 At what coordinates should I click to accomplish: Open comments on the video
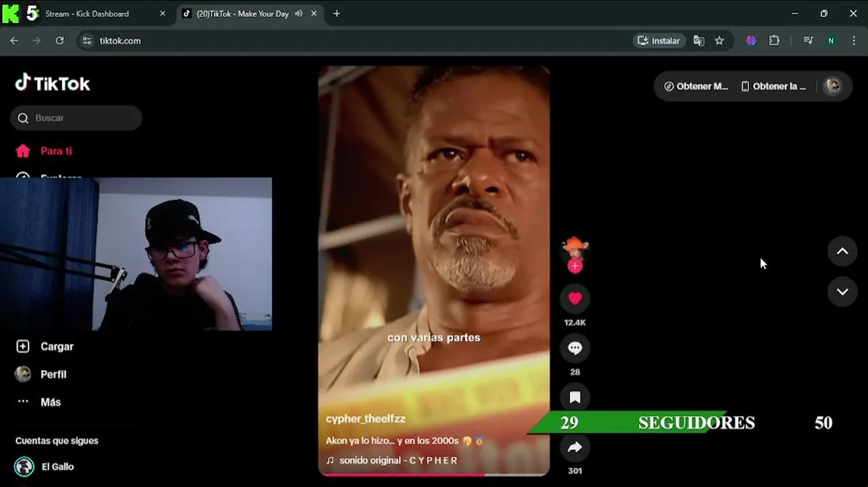pyautogui.click(x=575, y=348)
